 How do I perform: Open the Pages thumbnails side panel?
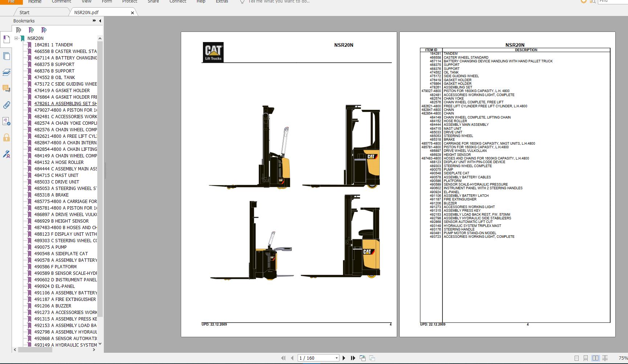[x=6, y=56]
